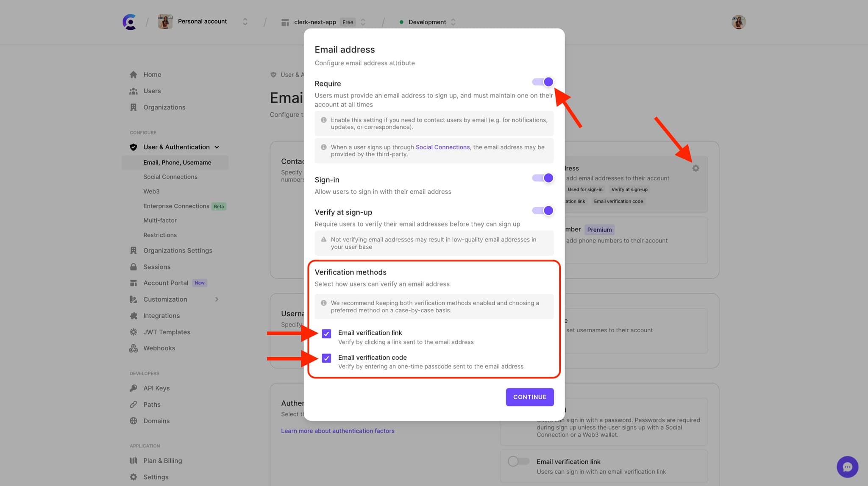The width and height of the screenshot is (868, 486).
Task: Enable the Email verification link checkbox
Action: 326,333
